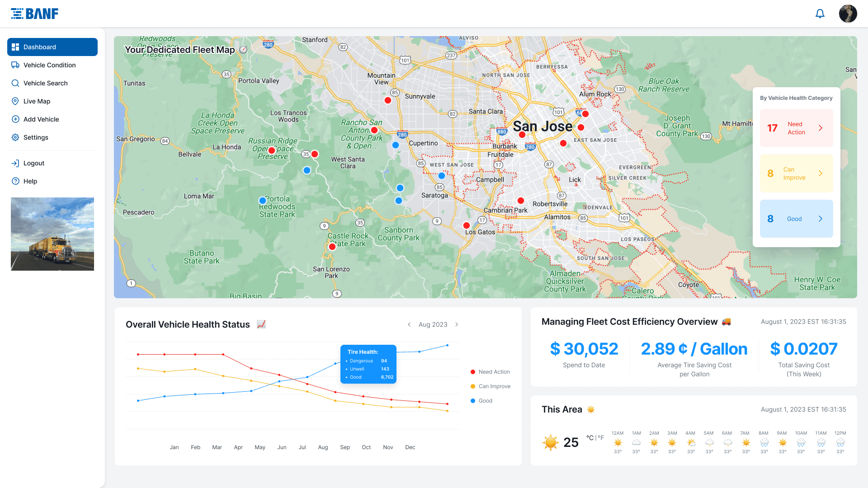Go to previous month before Aug 2023

tap(409, 324)
